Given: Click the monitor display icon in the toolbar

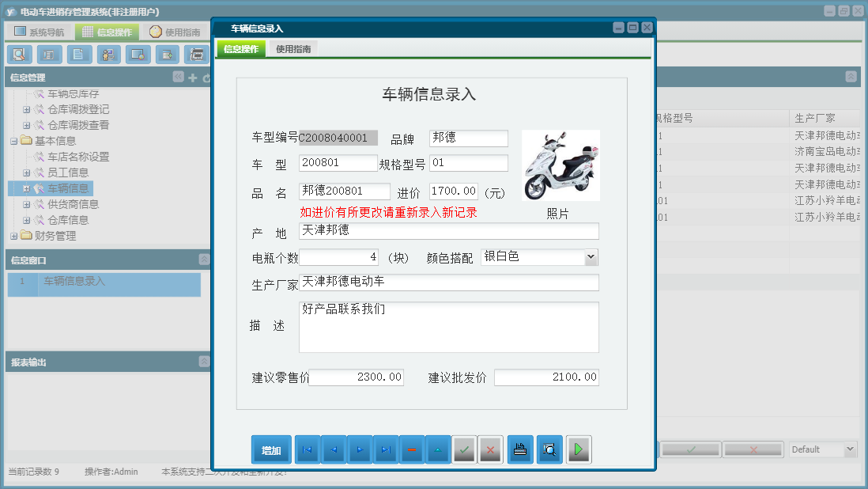Looking at the screenshot, I should (x=138, y=55).
